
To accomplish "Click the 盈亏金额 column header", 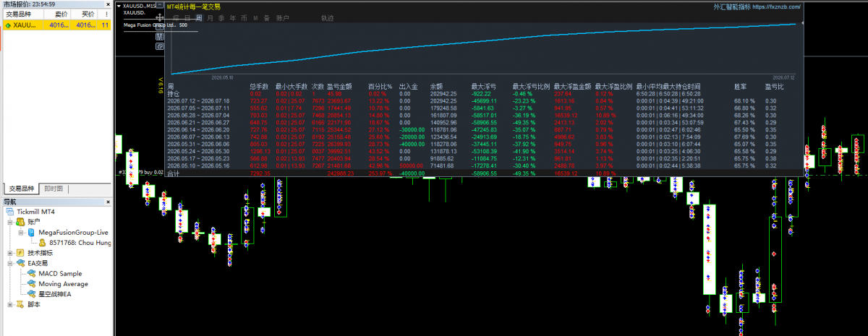I will click(x=339, y=86).
